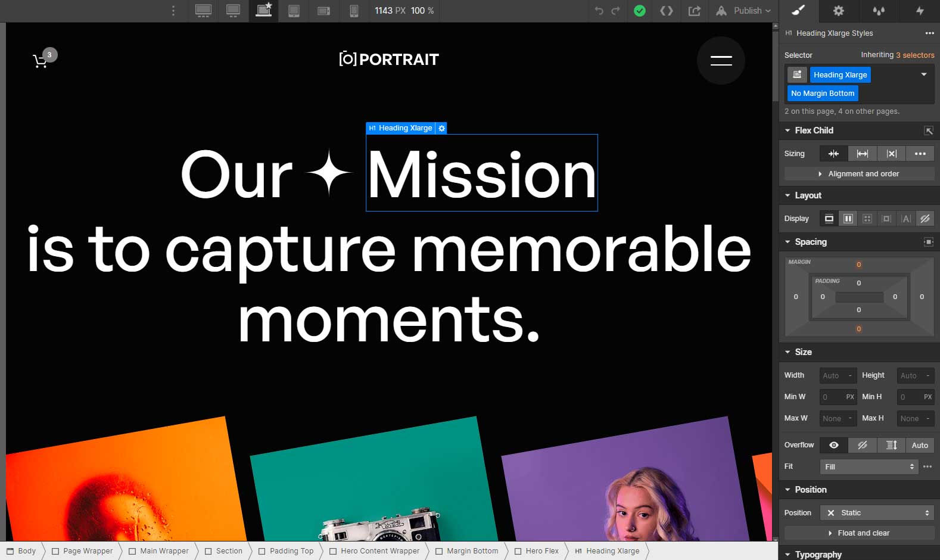Open the Style Manager droplets tab

[879, 10]
